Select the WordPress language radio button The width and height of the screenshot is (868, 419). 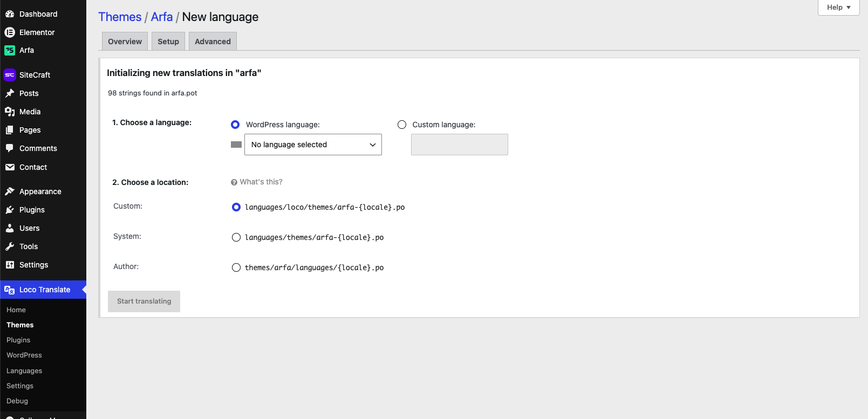(x=235, y=125)
